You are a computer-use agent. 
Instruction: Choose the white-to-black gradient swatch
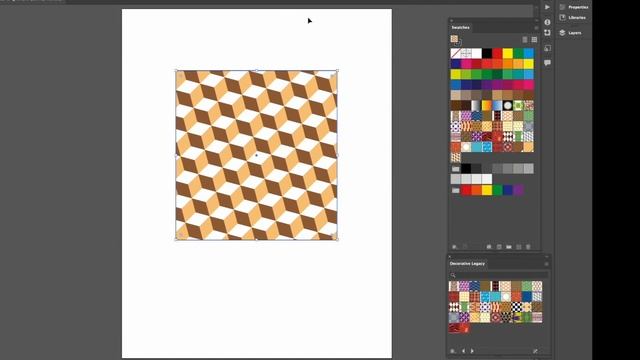pos(476,105)
